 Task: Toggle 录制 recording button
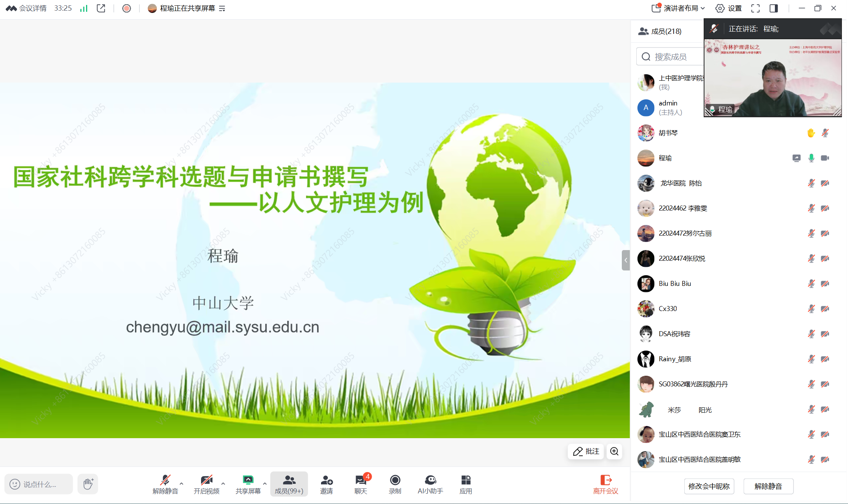[x=395, y=484]
